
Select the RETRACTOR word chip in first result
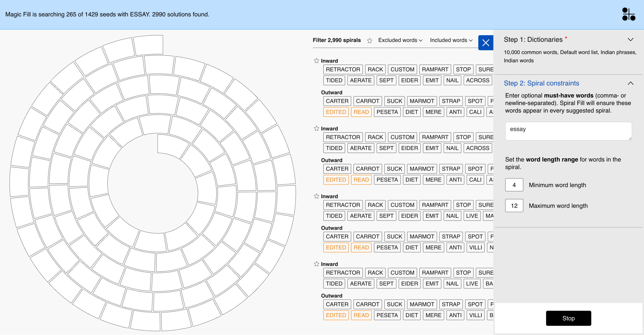tap(343, 69)
